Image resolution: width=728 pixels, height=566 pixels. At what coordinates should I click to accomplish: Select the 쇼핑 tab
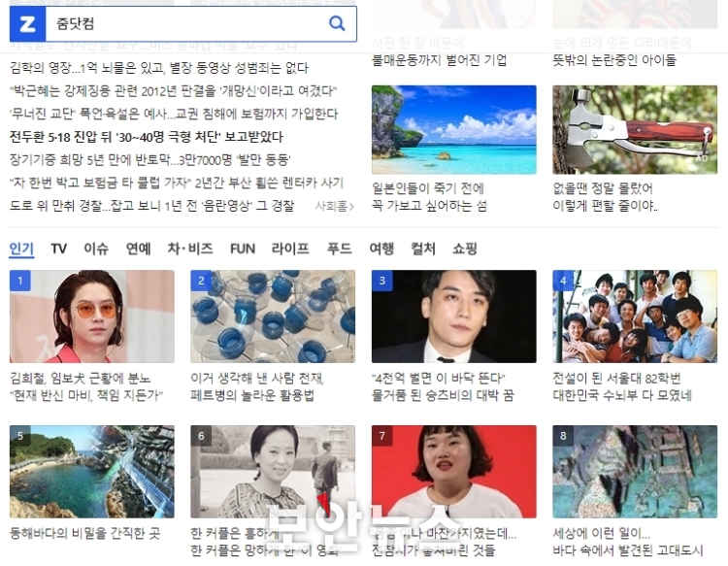point(465,249)
